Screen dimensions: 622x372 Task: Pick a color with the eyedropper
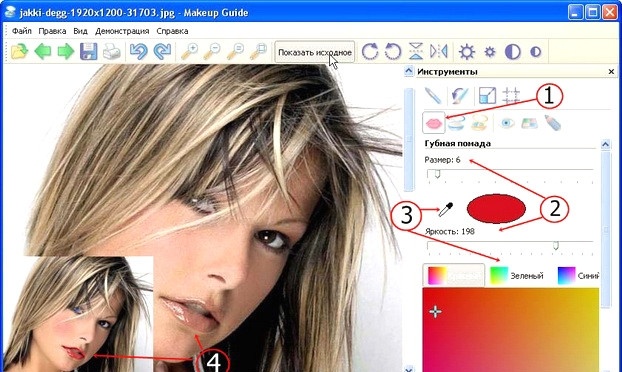pyautogui.click(x=445, y=209)
